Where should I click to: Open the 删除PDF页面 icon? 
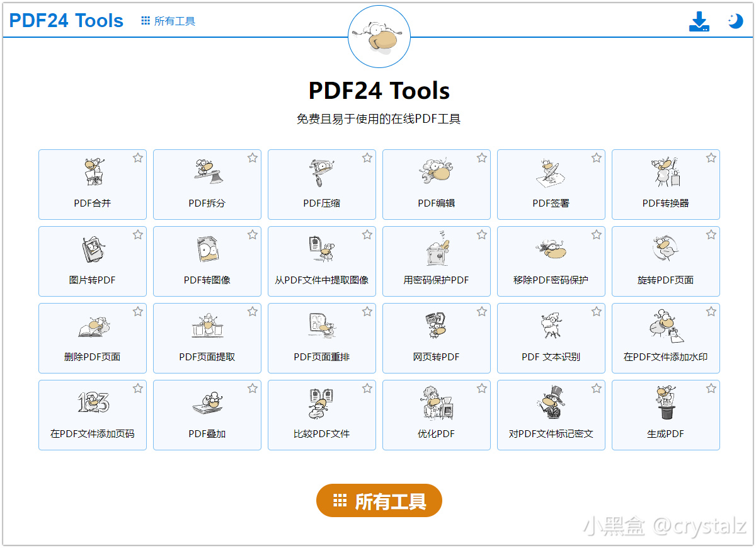pyautogui.click(x=93, y=326)
